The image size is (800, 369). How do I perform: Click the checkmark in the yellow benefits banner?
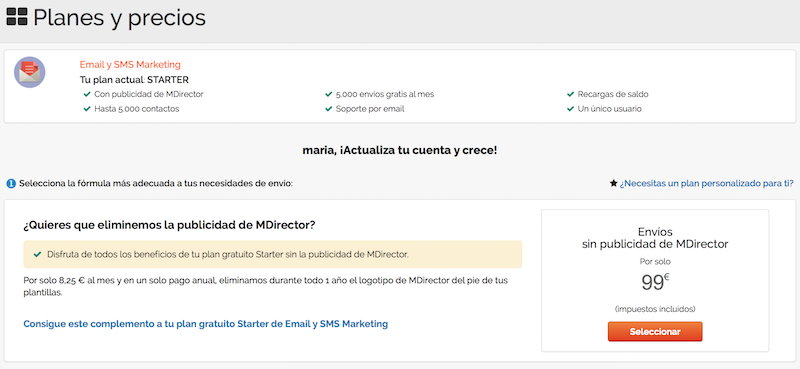pyautogui.click(x=37, y=254)
